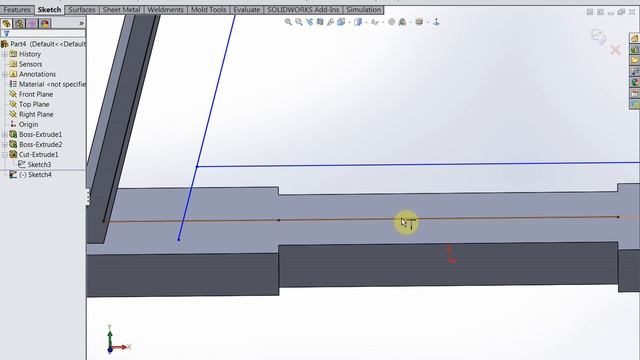Open the PropertyManager tab
This screenshot has width=640, height=360.
point(19,23)
